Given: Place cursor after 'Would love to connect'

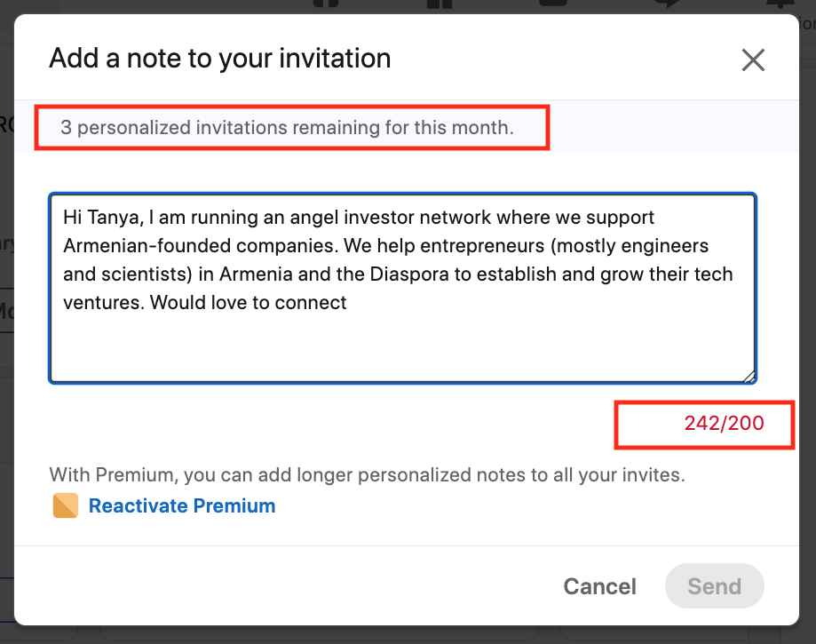Looking at the screenshot, I should (348, 303).
